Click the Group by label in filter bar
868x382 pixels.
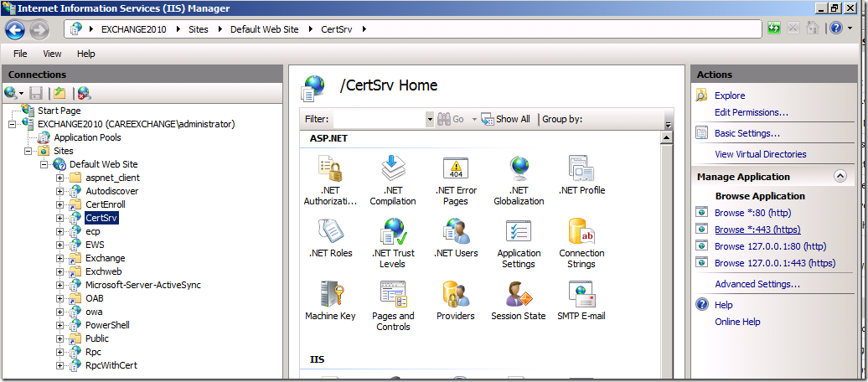click(562, 119)
